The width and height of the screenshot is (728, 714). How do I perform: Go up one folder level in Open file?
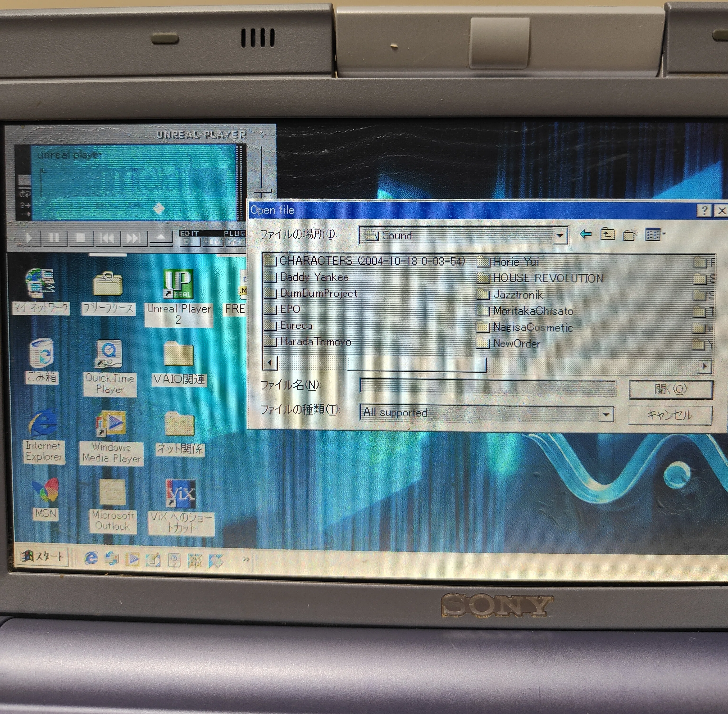click(608, 235)
